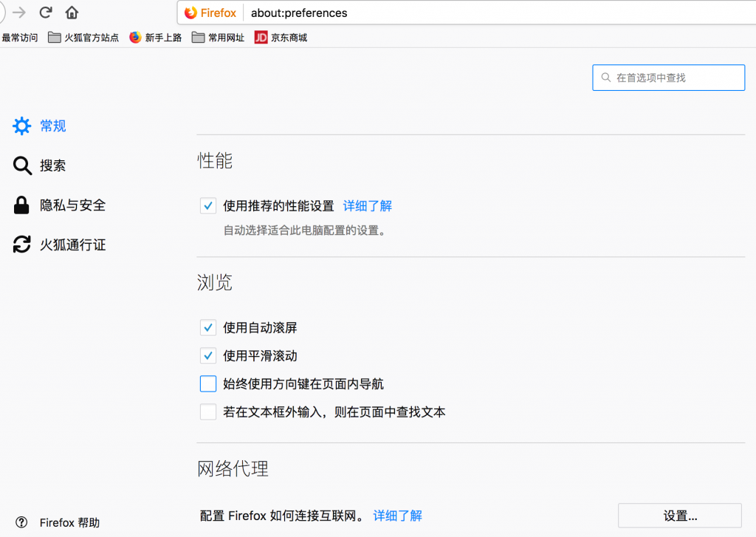
Task: Open the home page
Action: click(x=72, y=12)
